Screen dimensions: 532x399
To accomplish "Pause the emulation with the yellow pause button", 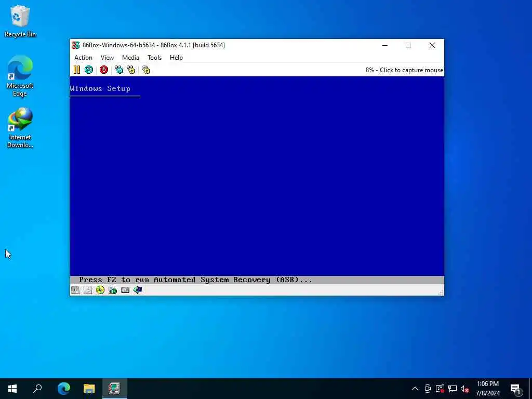I will (77, 70).
